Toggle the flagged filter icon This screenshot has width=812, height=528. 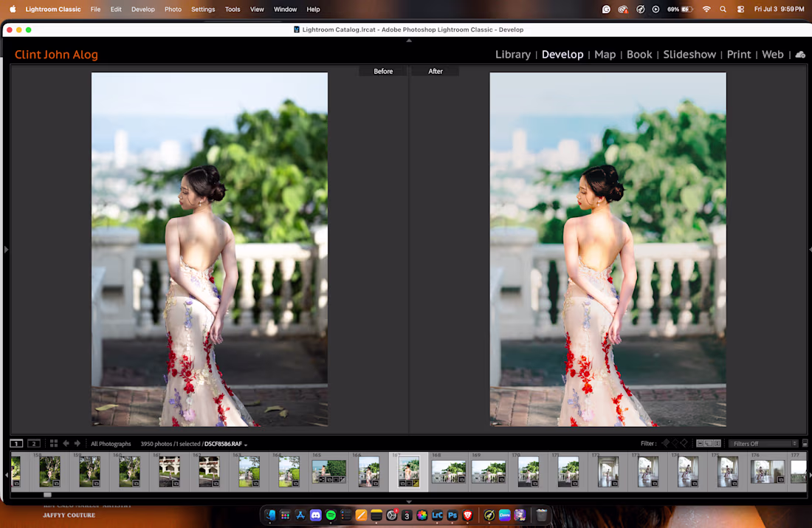tap(666, 443)
